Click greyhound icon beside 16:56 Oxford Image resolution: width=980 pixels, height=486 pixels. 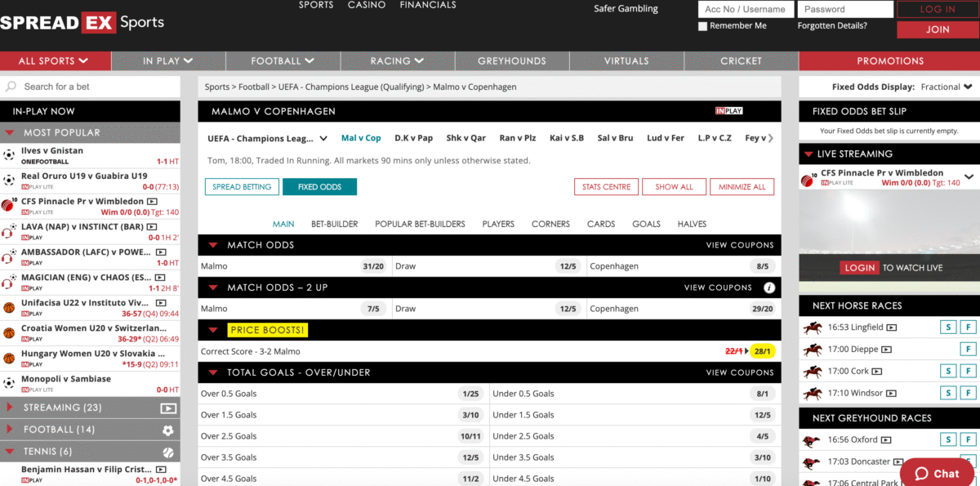click(x=812, y=440)
